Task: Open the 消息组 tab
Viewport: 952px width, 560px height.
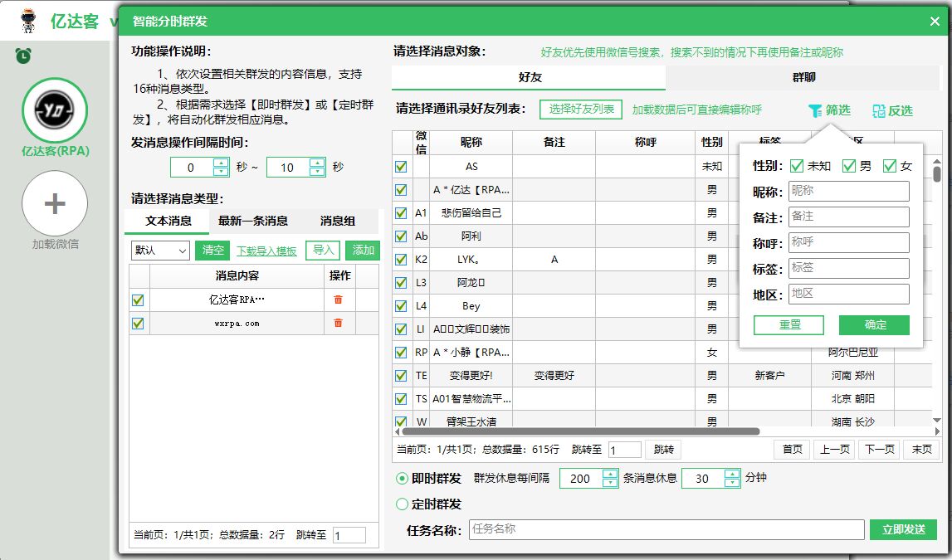Action: pos(338,221)
